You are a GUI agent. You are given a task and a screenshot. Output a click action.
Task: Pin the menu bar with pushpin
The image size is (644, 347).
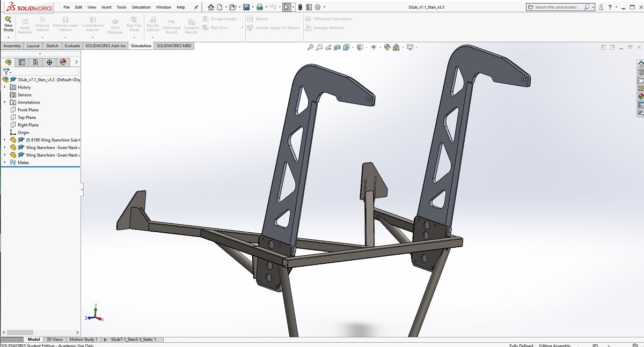click(x=196, y=8)
